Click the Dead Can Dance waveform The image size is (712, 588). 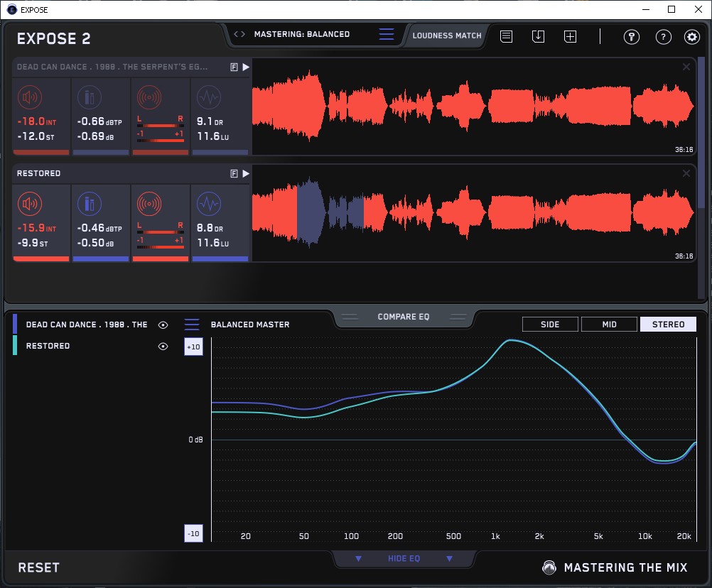coord(473,107)
